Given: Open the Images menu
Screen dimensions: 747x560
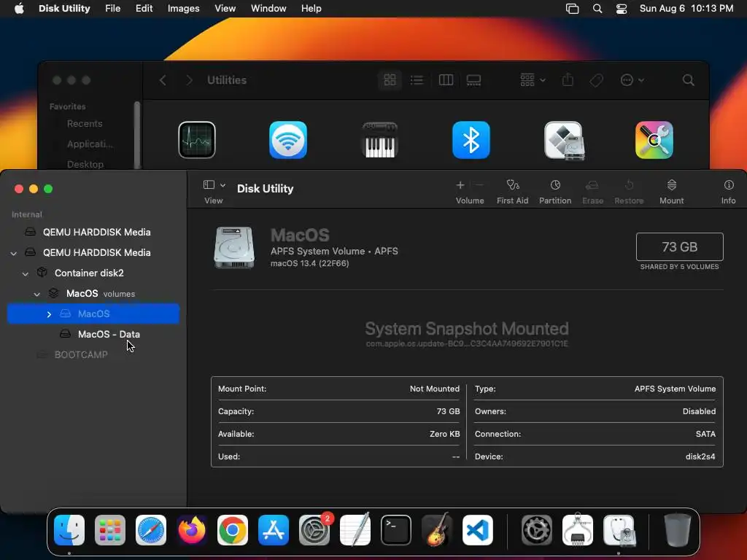Looking at the screenshot, I should coord(183,9).
